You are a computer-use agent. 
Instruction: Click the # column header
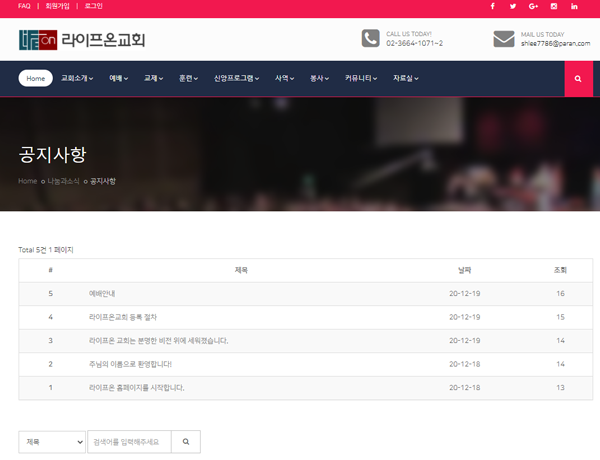tap(51, 270)
